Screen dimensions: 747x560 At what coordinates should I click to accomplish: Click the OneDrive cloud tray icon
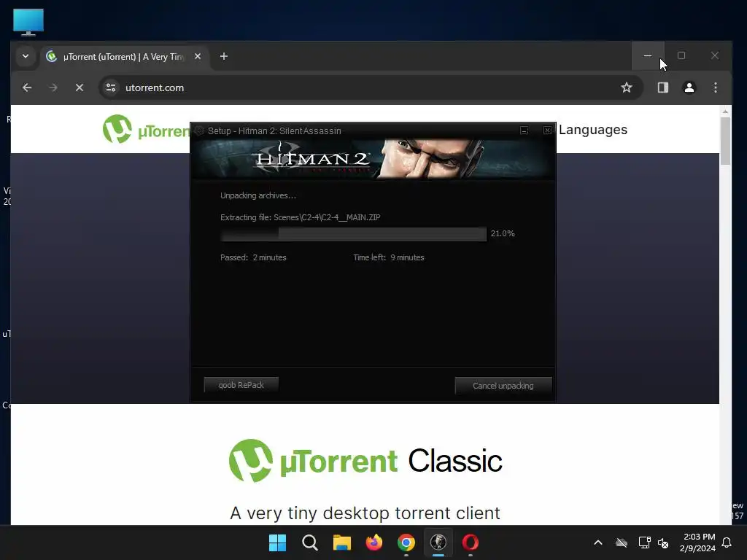[622, 542]
